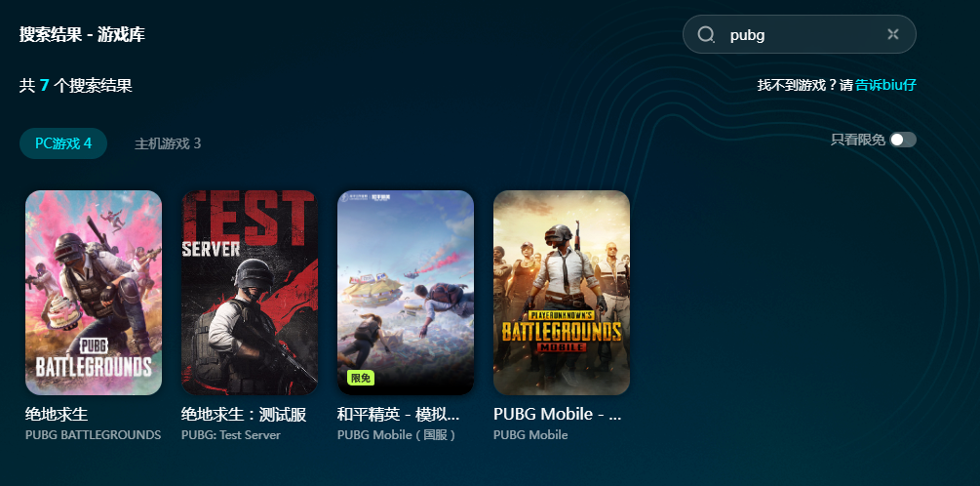Click the PUBG: Test Server subtitle
Image resolution: width=980 pixels, height=486 pixels.
(x=231, y=434)
